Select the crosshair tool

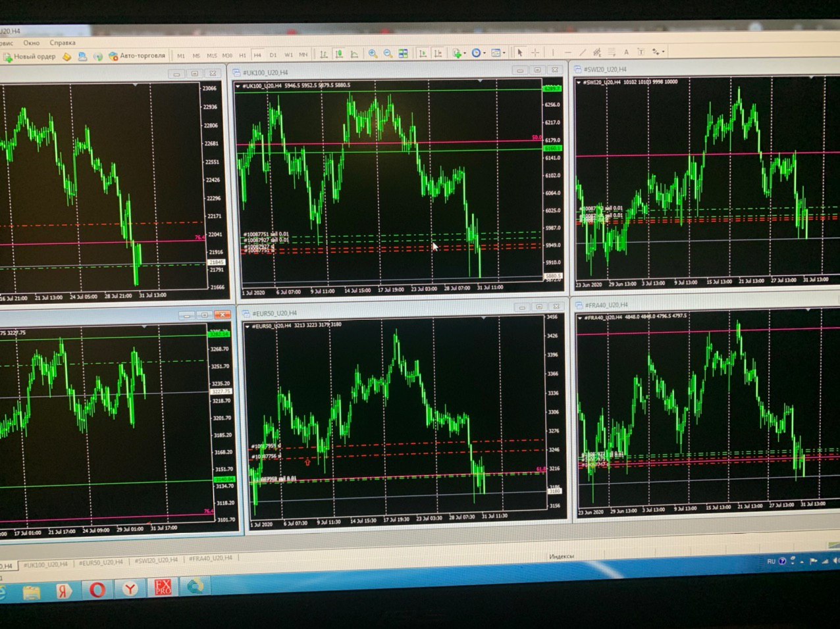click(535, 53)
